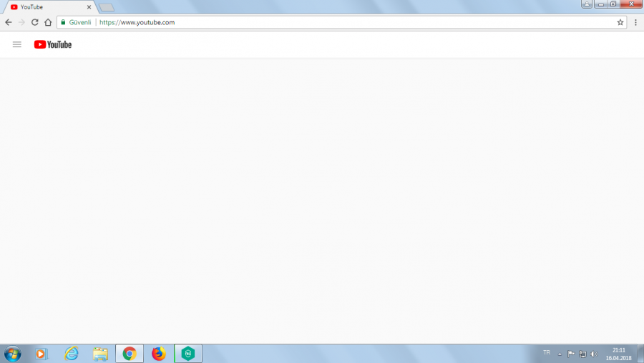Click the address bar showing youtube.com
This screenshot has width=644, height=363.
[342, 22]
